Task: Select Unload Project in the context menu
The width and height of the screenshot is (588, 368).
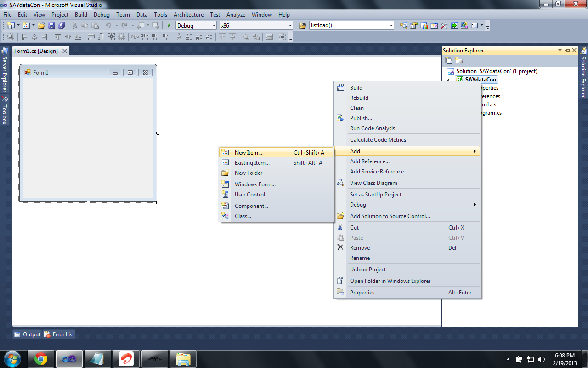Action: (x=407, y=270)
